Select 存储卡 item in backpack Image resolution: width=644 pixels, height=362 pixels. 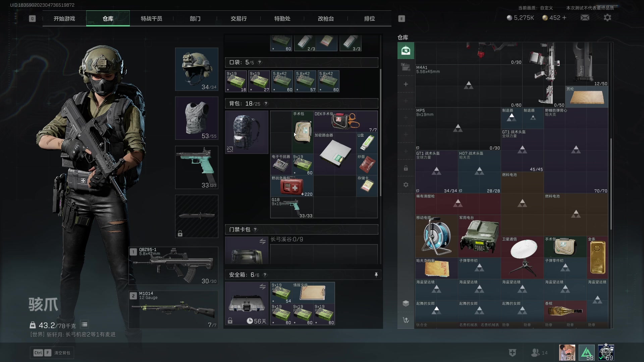pos(367,186)
